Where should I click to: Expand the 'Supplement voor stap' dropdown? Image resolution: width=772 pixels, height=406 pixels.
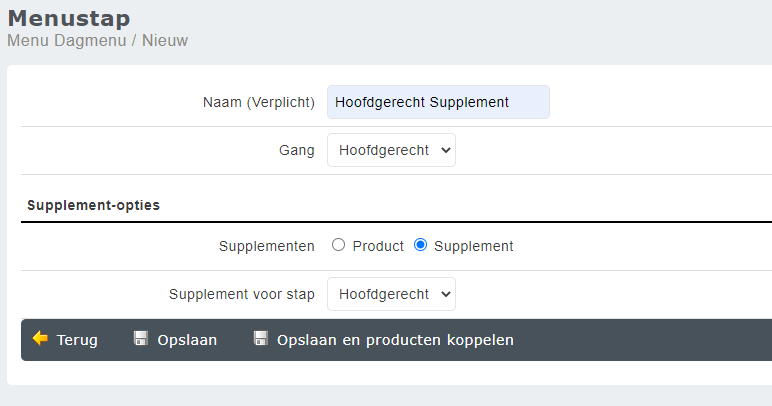[x=391, y=294]
